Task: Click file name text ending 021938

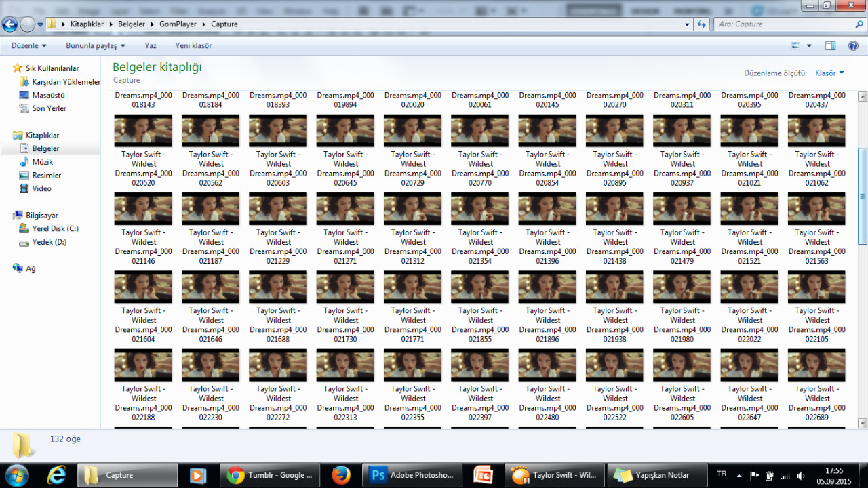Action: click(x=615, y=325)
